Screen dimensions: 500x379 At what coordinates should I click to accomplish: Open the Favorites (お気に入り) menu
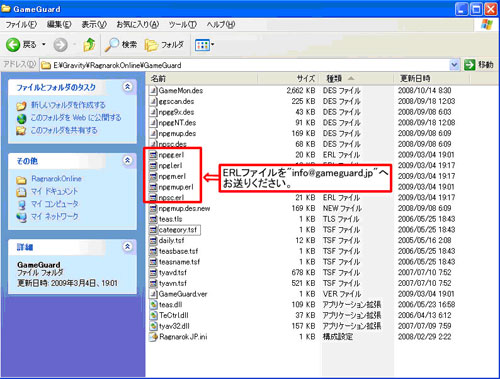coord(137,25)
